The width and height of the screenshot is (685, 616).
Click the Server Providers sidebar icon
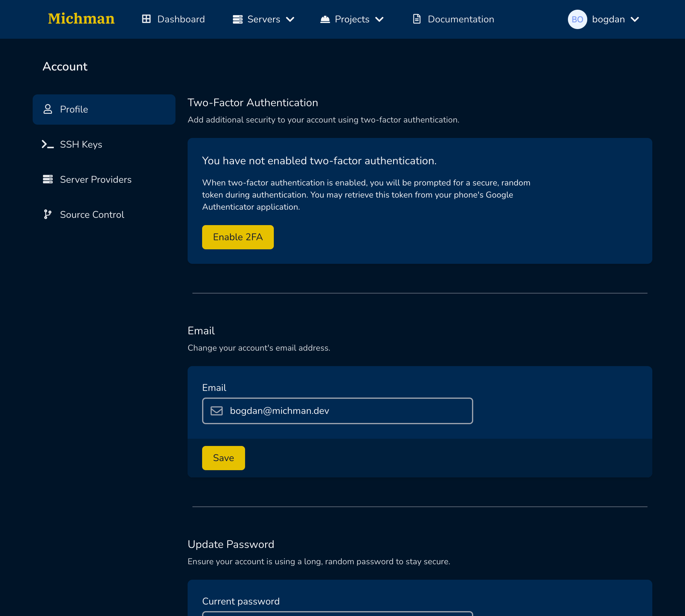click(x=48, y=179)
